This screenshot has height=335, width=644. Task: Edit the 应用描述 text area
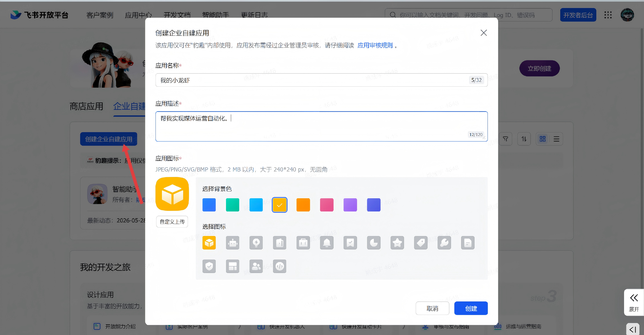tap(321, 126)
